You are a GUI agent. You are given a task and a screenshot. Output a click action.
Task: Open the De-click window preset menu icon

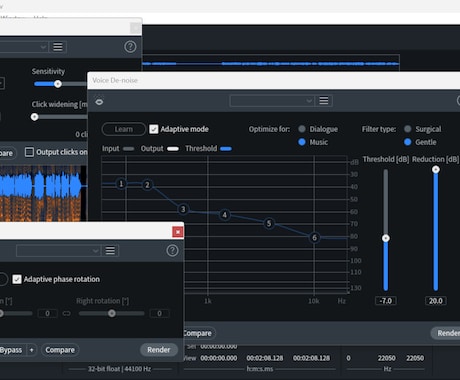pos(58,47)
